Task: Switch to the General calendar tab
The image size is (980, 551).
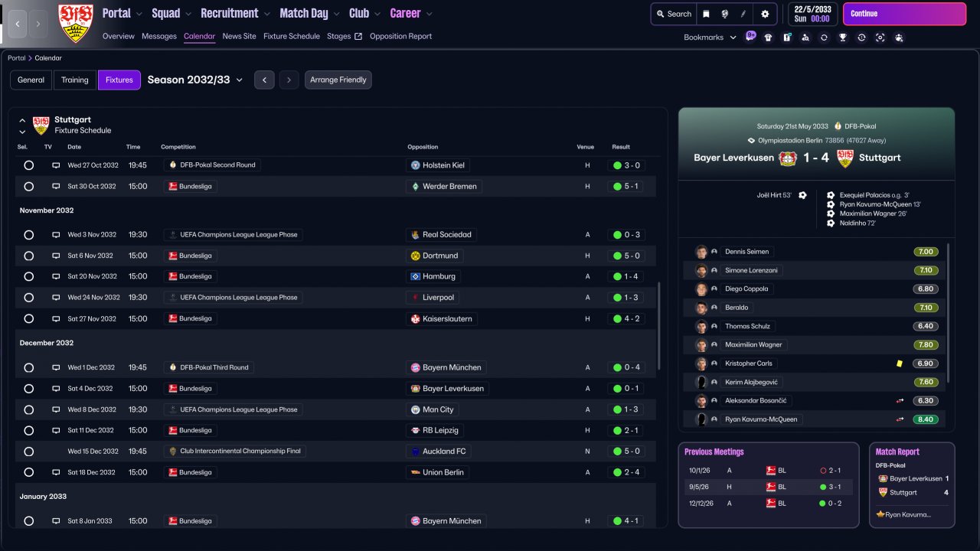Action: tap(31, 80)
